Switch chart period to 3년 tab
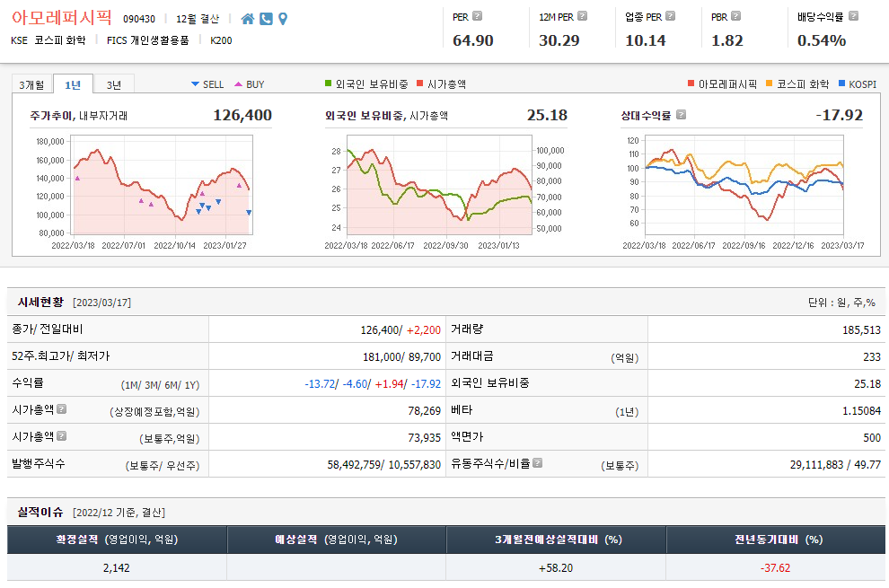889x588 pixels. [x=114, y=84]
